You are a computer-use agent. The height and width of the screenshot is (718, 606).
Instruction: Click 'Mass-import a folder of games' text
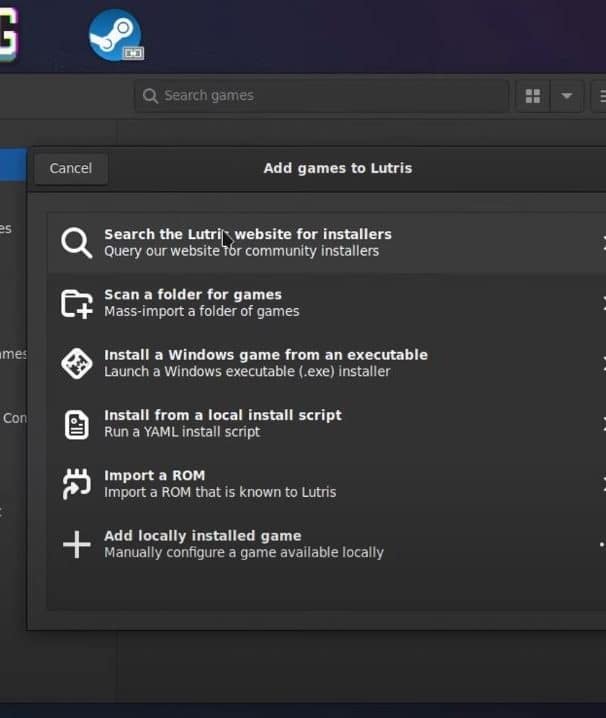pyautogui.click(x=202, y=311)
